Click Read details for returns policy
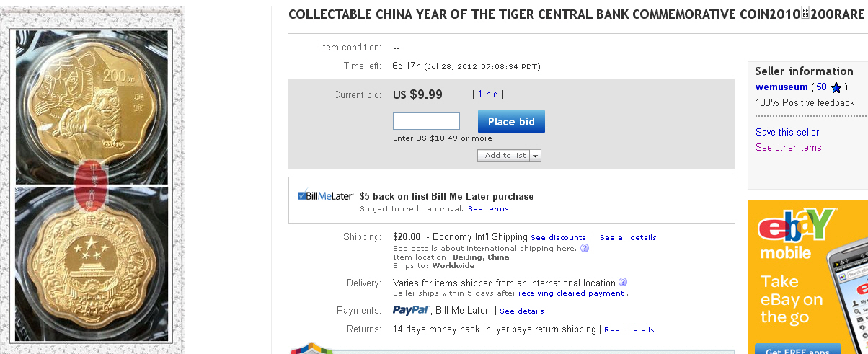This screenshot has height=354, width=868. point(629,329)
